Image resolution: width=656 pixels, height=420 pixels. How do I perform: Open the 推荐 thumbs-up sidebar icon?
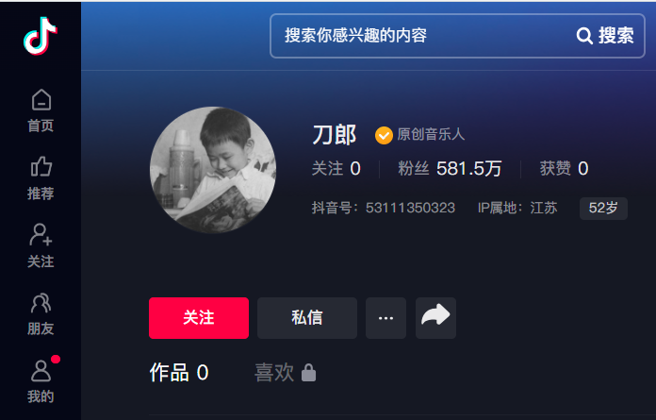coord(41,179)
